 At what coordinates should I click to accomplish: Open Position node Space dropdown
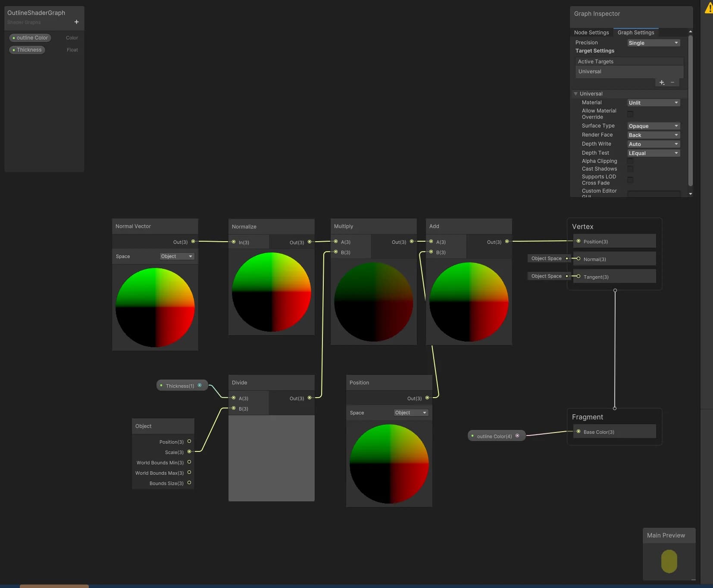click(411, 413)
